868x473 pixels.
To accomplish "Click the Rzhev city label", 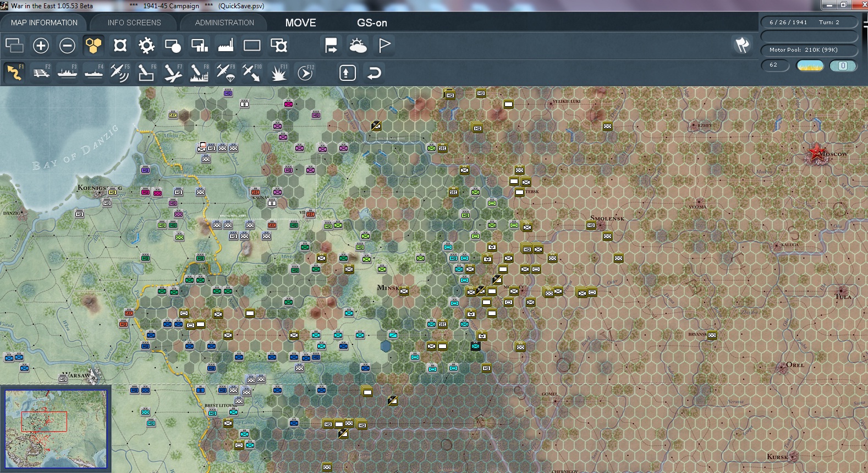I will coord(705,125).
